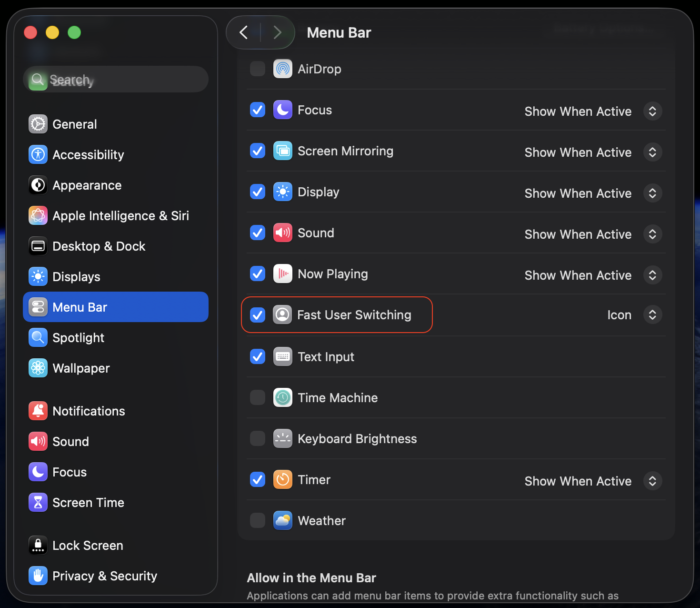The height and width of the screenshot is (608, 700).
Task: Click the Search field in sidebar
Action: tap(116, 79)
